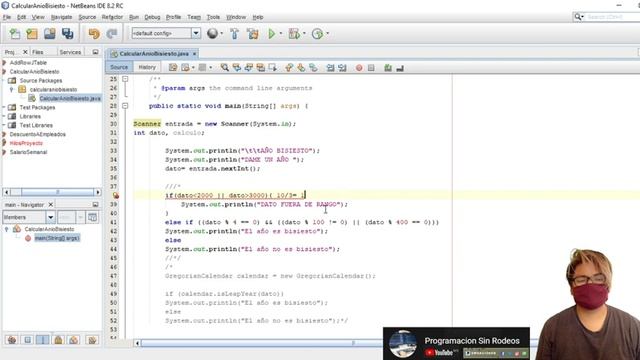Viewport: 640px width, 360px height.
Task: Click the Save All toolbar icon
Action: click(x=67, y=33)
